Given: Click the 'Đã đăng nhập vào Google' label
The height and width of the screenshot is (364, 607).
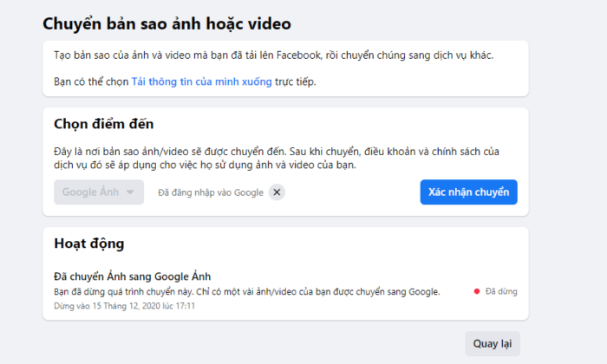Looking at the screenshot, I should tap(211, 192).
